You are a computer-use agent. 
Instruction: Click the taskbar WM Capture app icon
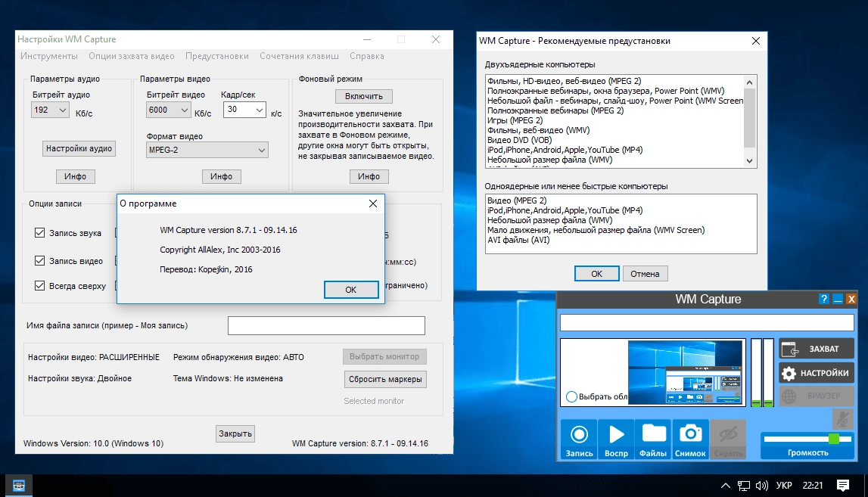(19, 486)
